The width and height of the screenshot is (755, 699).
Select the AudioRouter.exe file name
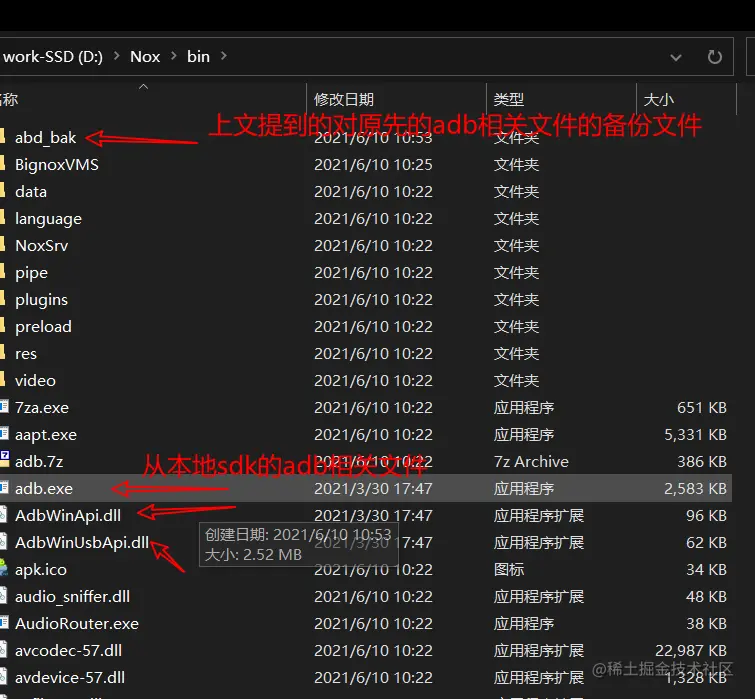pos(77,623)
